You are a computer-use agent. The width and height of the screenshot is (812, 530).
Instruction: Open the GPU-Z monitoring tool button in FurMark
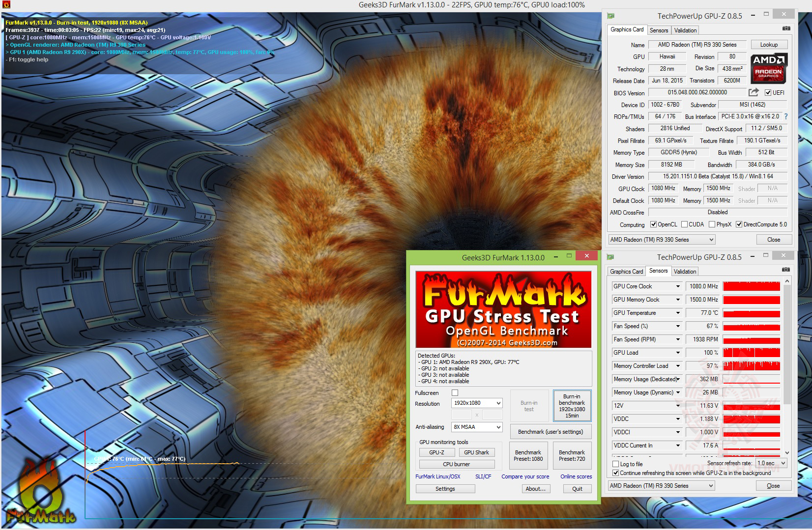point(436,452)
